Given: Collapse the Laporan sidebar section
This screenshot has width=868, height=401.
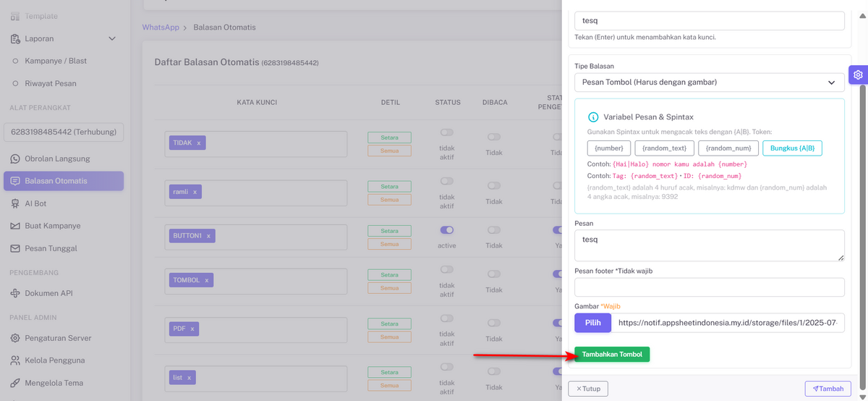Looking at the screenshot, I should tap(111, 38).
